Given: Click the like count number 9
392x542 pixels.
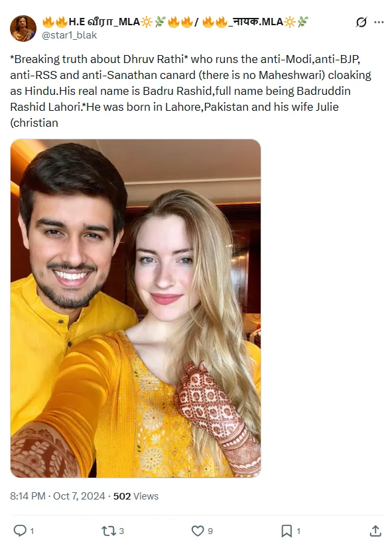Looking at the screenshot, I should click(x=210, y=531).
